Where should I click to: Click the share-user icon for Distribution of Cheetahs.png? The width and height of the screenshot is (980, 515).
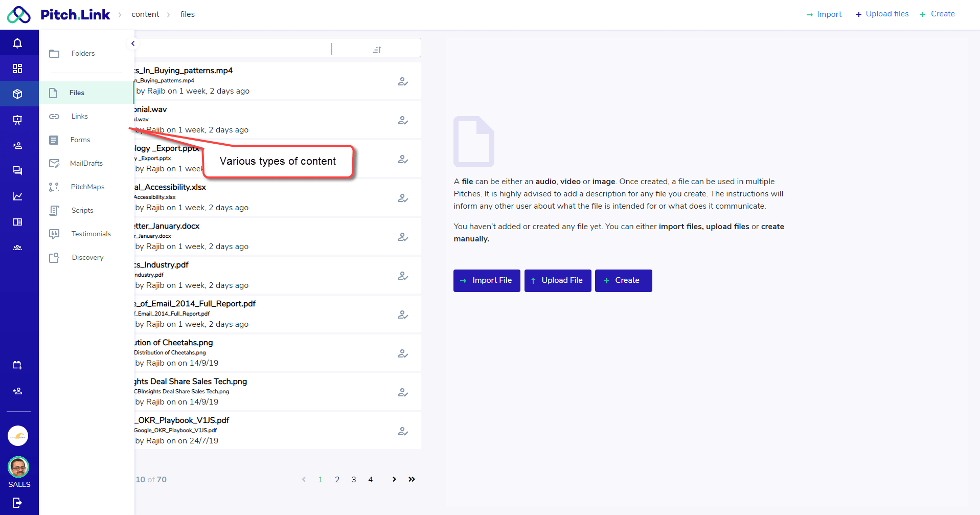pyautogui.click(x=403, y=353)
